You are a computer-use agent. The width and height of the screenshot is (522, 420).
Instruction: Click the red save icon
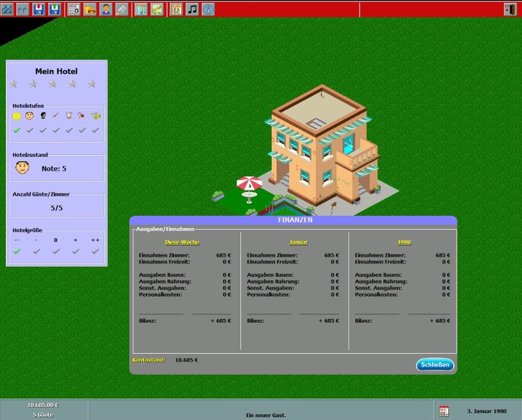pos(38,8)
